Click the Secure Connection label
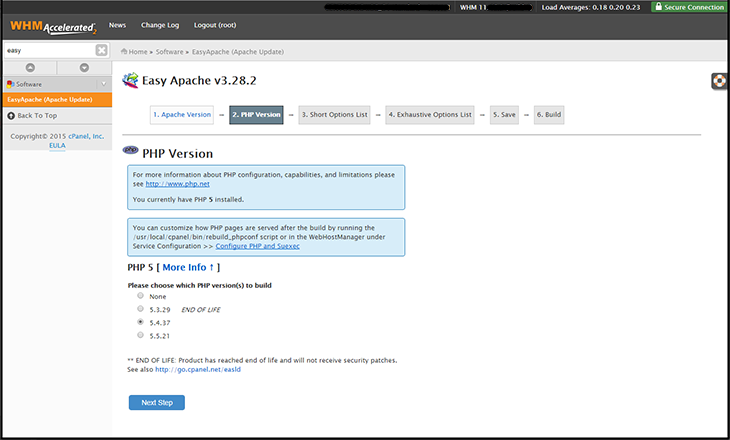The width and height of the screenshot is (730, 440). pos(694,7)
